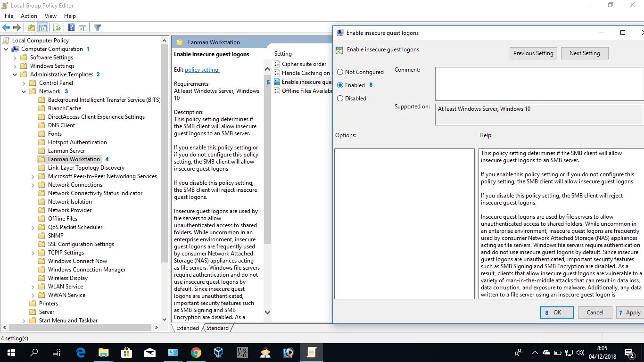The width and height of the screenshot is (644, 362).
Task: Expand the Network Connections tree node
Action: pyautogui.click(x=33, y=185)
